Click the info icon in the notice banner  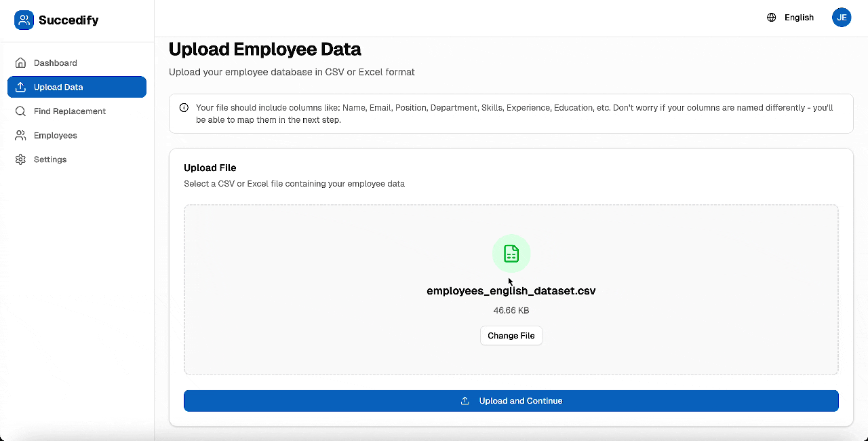184,108
